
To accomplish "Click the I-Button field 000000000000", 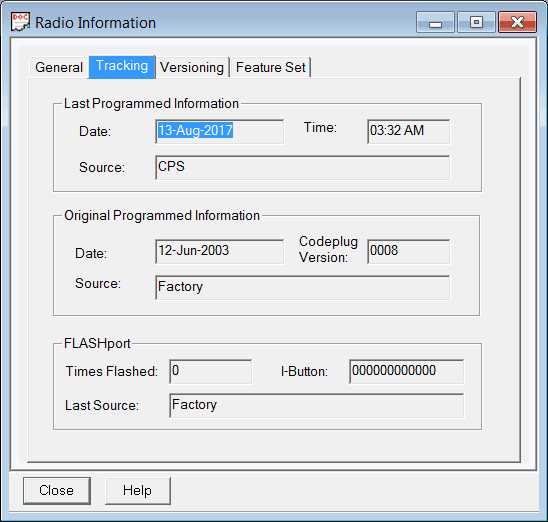I will pyautogui.click(x=407, y=371).
